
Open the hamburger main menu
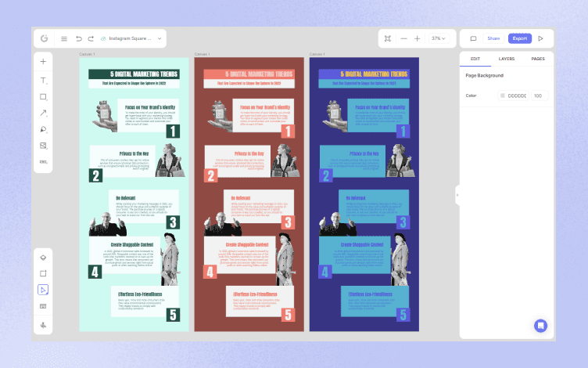tap(64, 38)
